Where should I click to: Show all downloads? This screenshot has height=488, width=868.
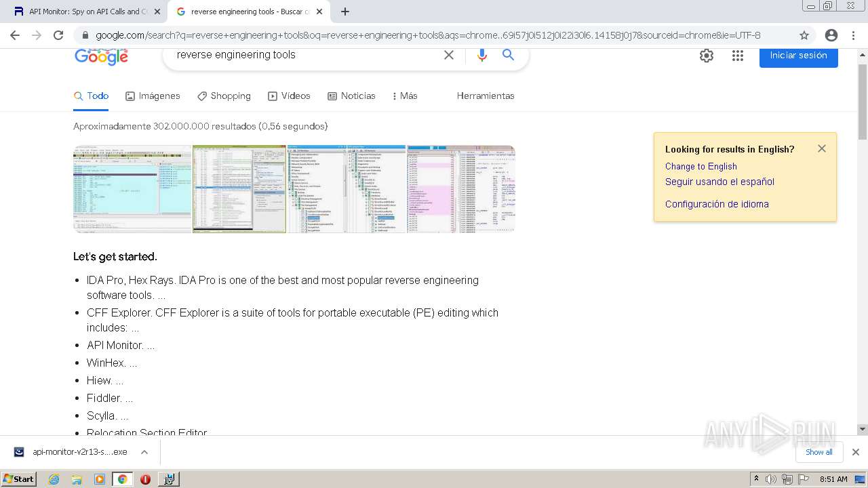[819, 452]
